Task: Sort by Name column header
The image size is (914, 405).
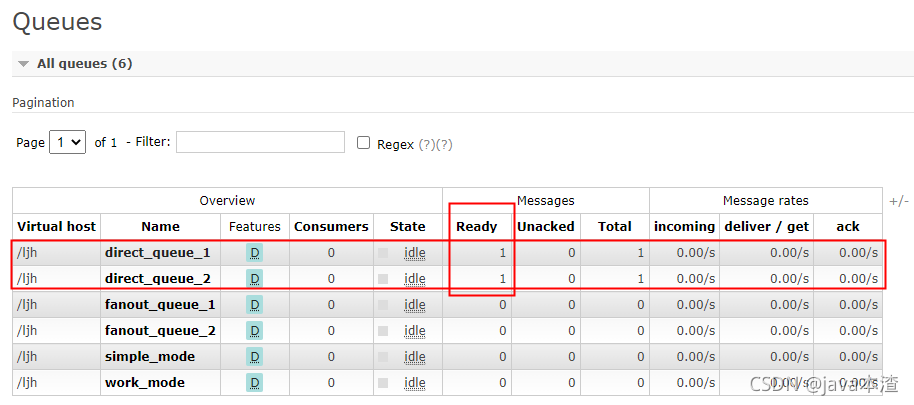Action: tap(160, 227)
